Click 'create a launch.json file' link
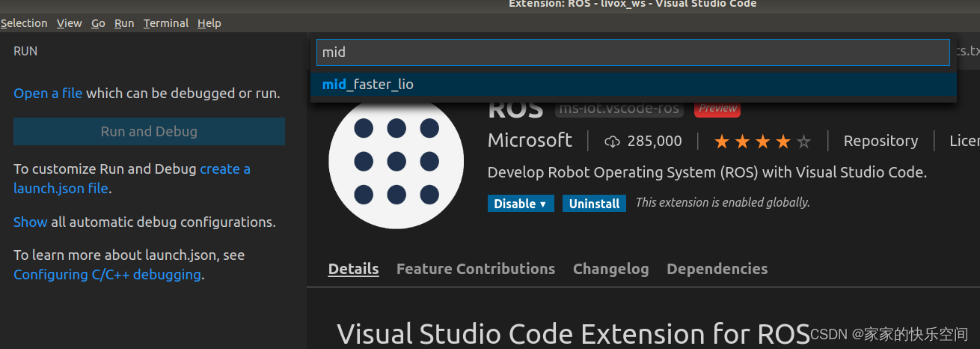The width and height of the screenshot is (980, 349). (x=132, y=179)
